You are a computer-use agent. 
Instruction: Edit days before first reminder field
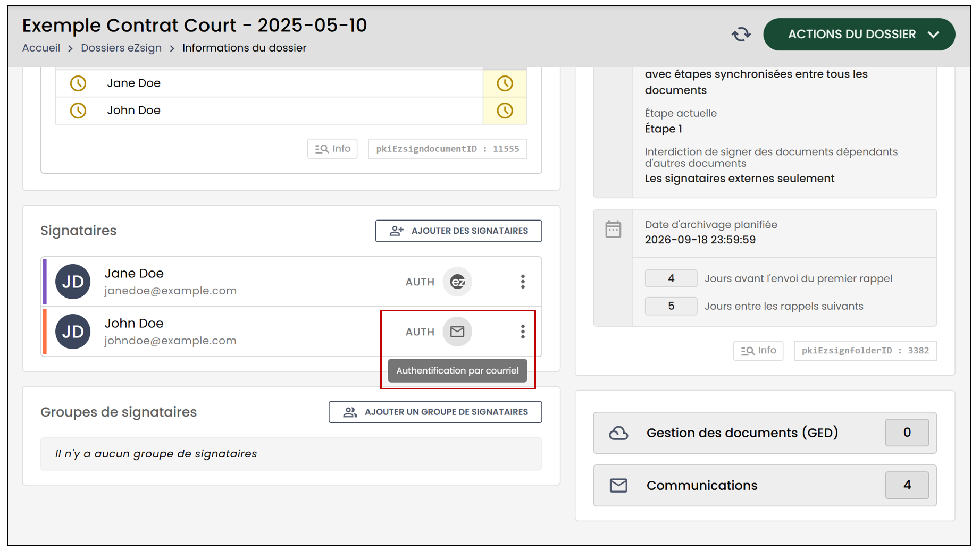671,278
